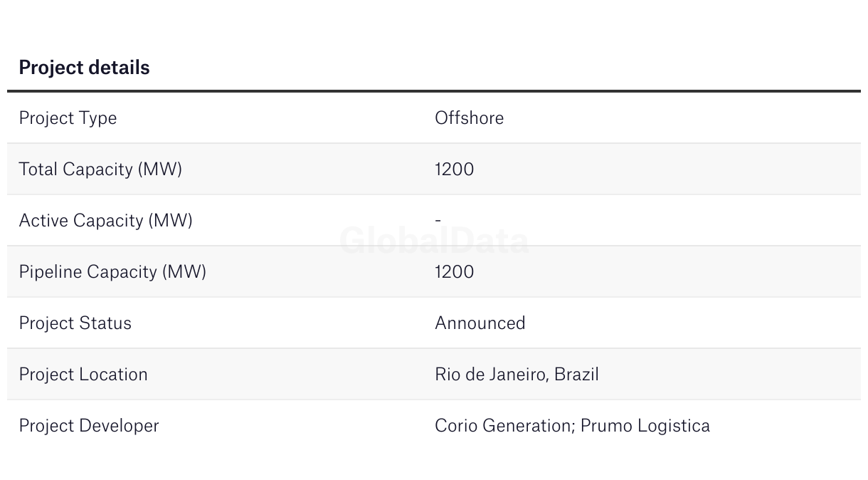Select the Project Location label
Image resolution: width=868 pixels, height=480 pixels.
(x=83, y=374)
